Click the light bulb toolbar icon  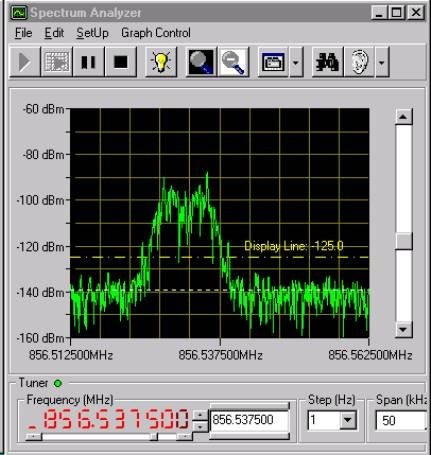coord(161,62)
